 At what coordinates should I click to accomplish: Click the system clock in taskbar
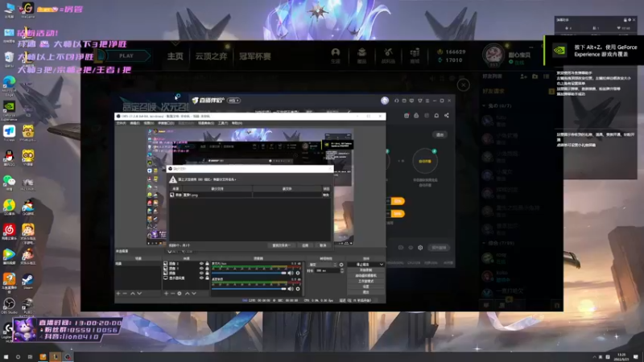pyautogui.click(x=621, y=356)
